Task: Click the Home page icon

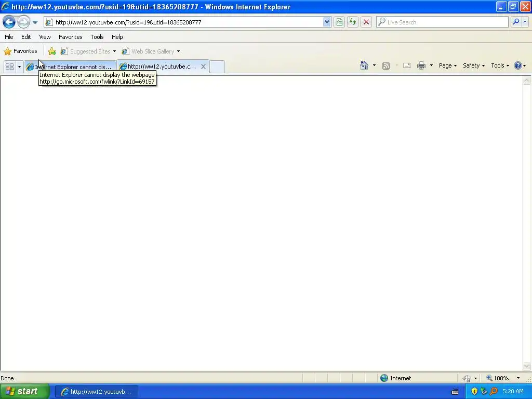Action: pyautogui.click(x=364, y=65)
